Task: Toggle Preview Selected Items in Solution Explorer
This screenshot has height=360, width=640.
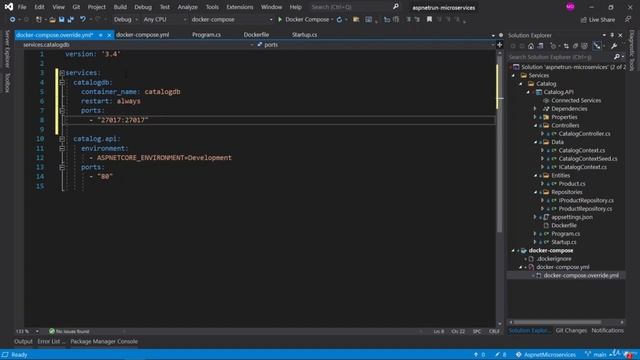Action: point(597,46)
